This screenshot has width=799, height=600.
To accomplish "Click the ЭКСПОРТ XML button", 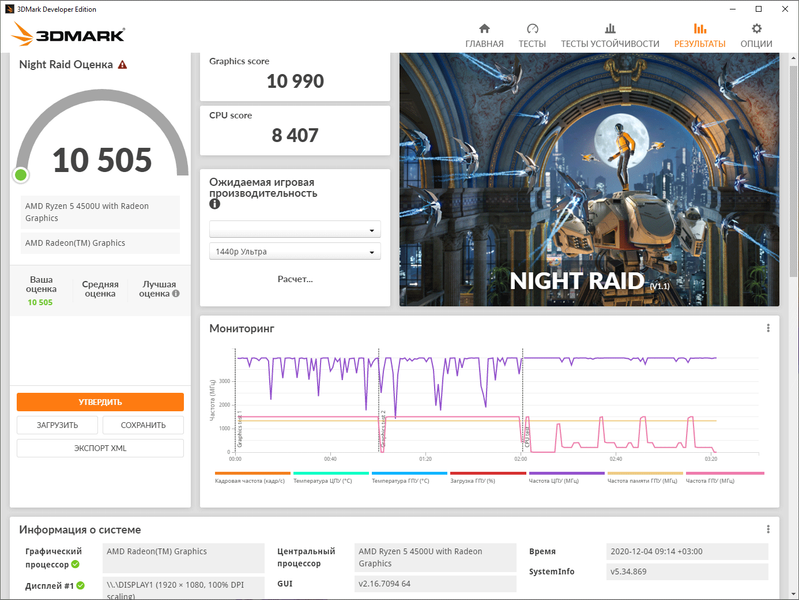I will [x=100, y=448].
